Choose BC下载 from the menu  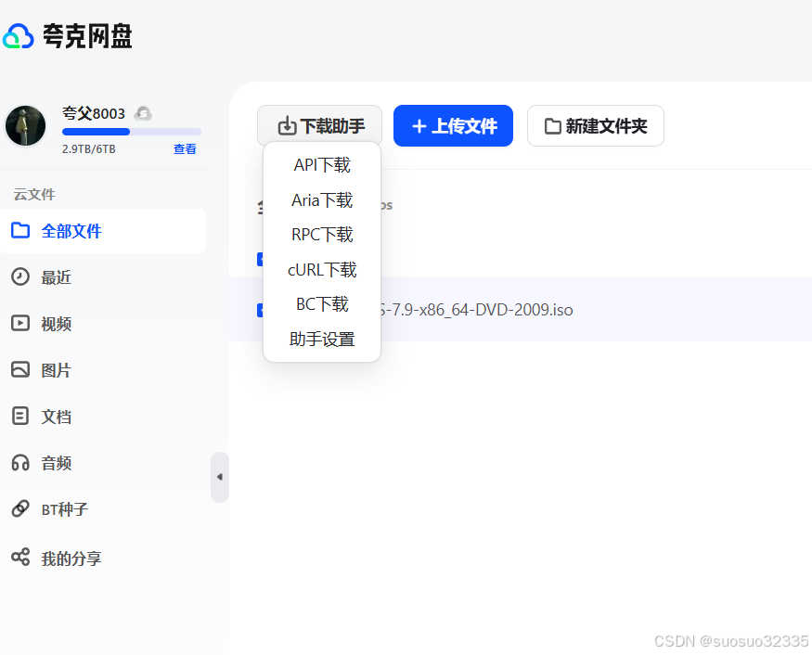point(322,304)
